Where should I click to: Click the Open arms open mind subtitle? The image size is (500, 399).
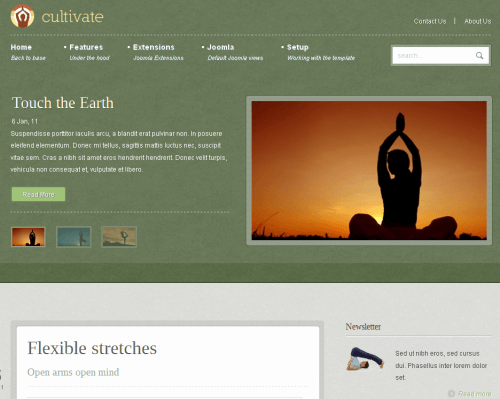73,372
